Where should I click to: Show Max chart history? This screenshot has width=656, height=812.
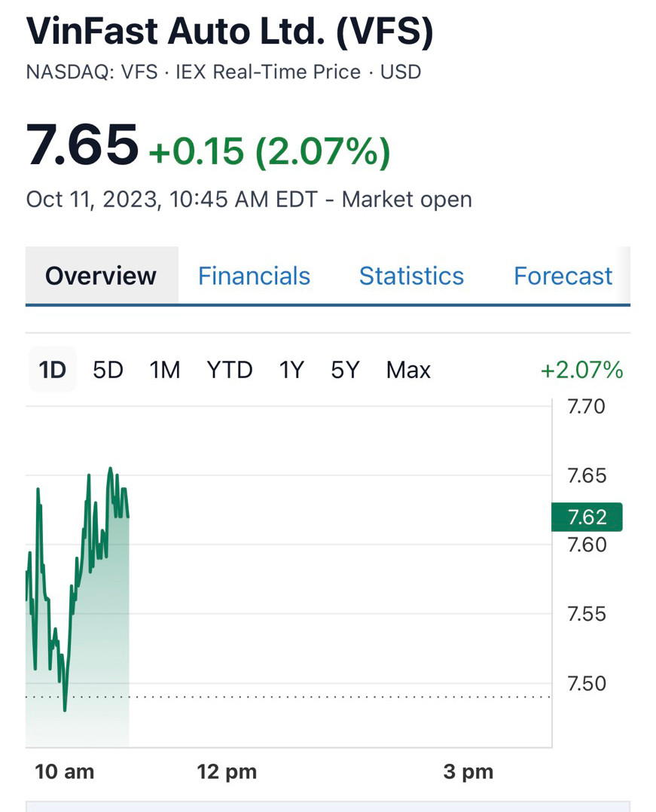[x=408, y=370]
